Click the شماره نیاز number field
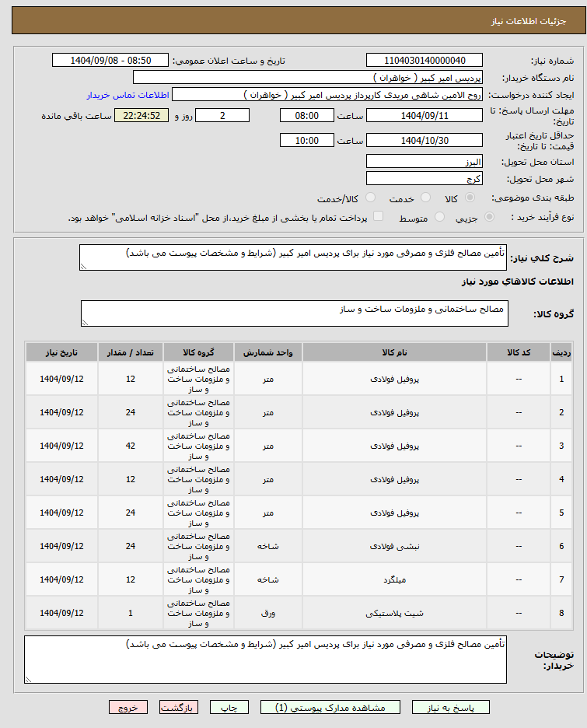Image resolution: width=587 pixels, height=728 pixels. 425,61
